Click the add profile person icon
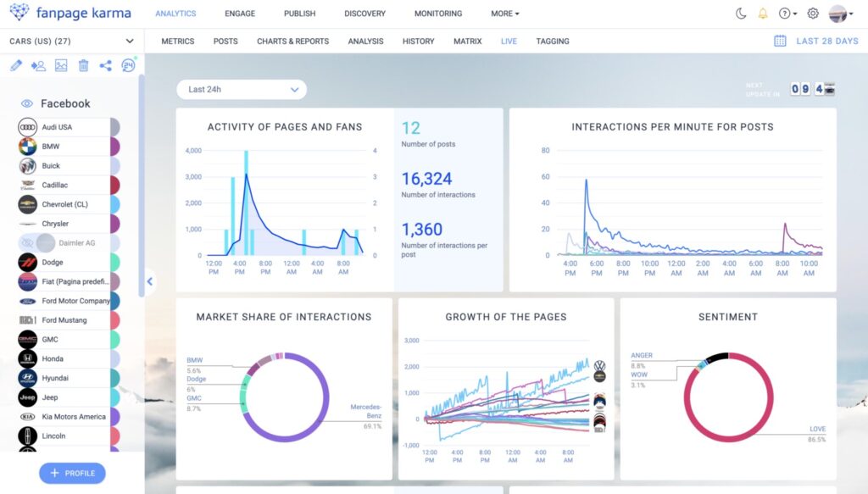 [x=38, y=65]
